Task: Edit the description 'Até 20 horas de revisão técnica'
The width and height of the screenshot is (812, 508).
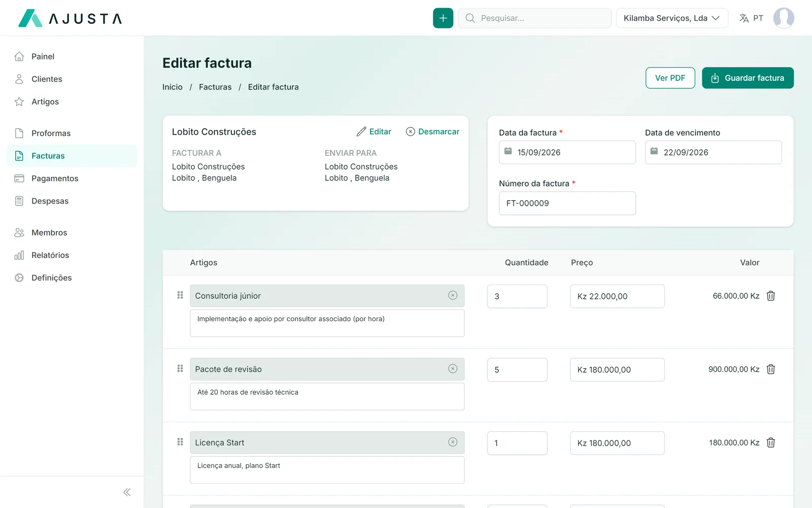Action: (327, 396)
